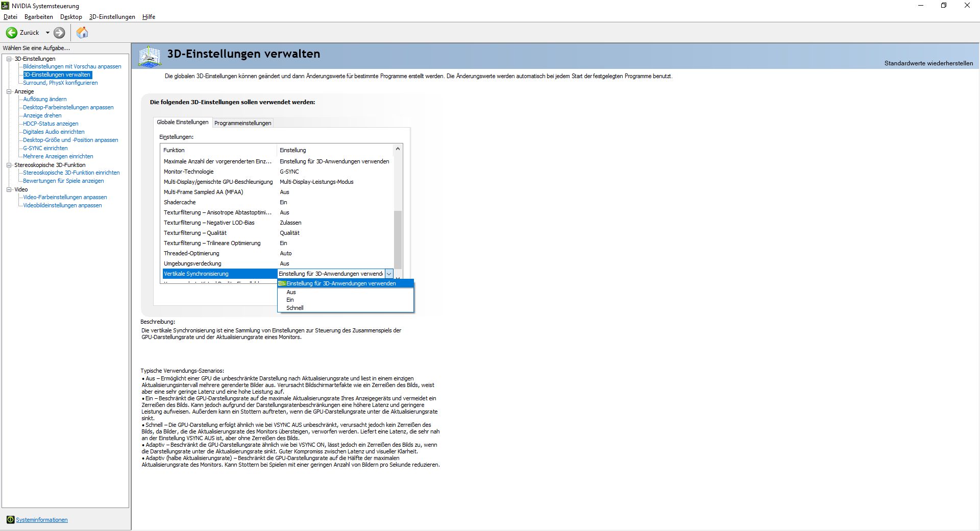Image resolution: width=980 pixels, height=531 pixels.
Task: Open Mehrere Anzeigen einrichten
Action: pyautogui.click(x=58, y=156)
